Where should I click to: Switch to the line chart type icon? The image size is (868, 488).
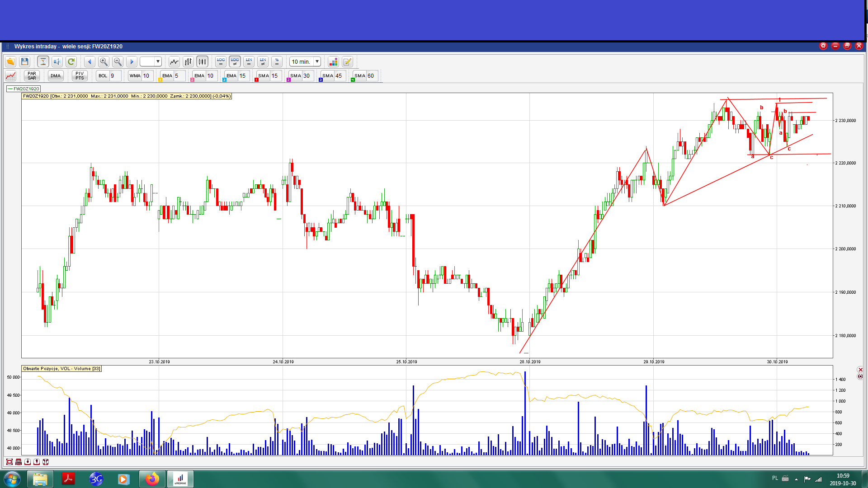(174, 61)
